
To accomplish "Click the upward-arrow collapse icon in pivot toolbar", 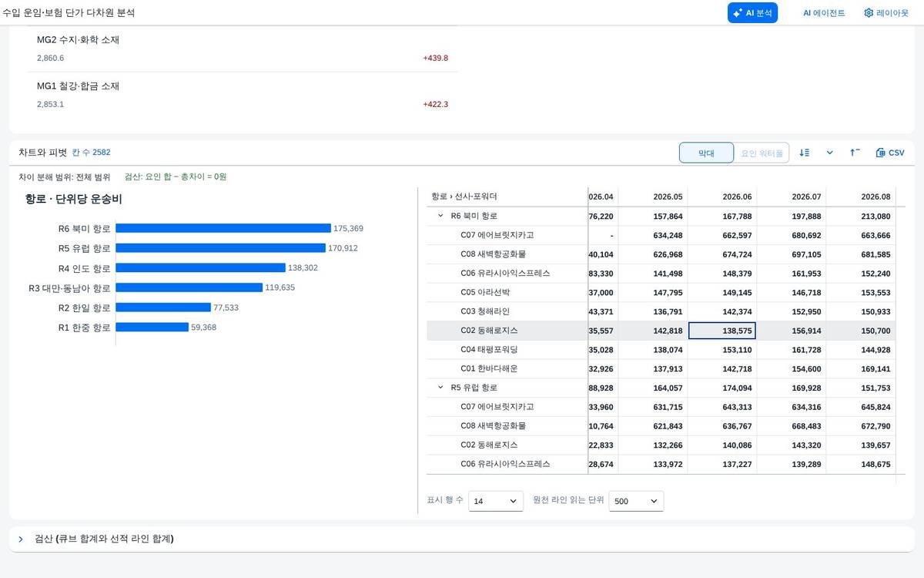I will tap(855, 153).
